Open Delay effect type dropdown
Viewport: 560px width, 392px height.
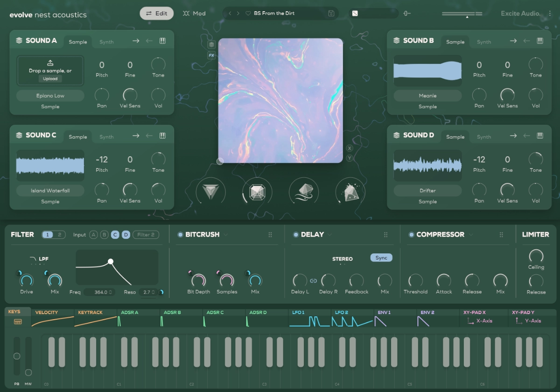point(330,235)
